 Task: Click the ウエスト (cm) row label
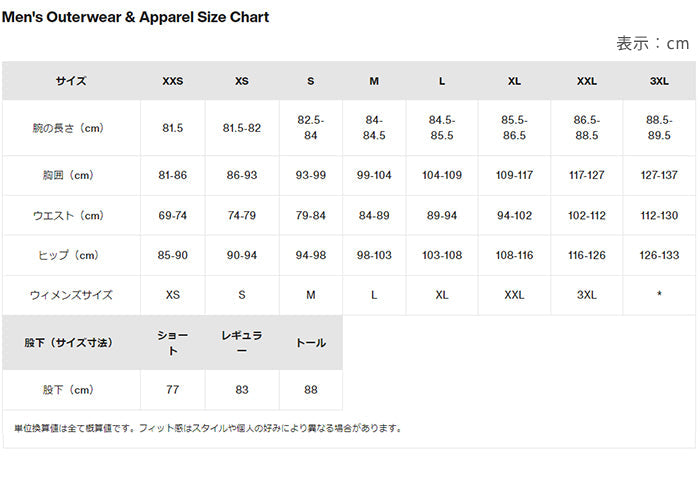(68, 215)
